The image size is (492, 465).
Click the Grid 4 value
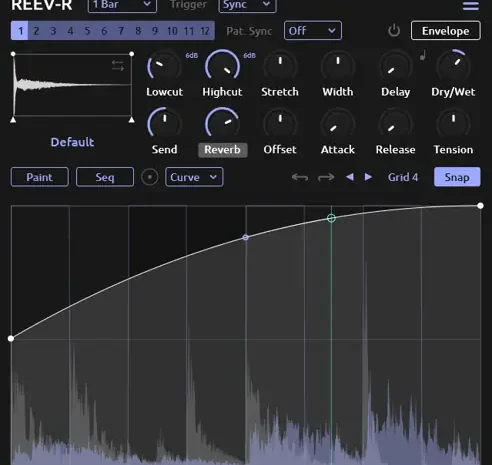point(403,177)
